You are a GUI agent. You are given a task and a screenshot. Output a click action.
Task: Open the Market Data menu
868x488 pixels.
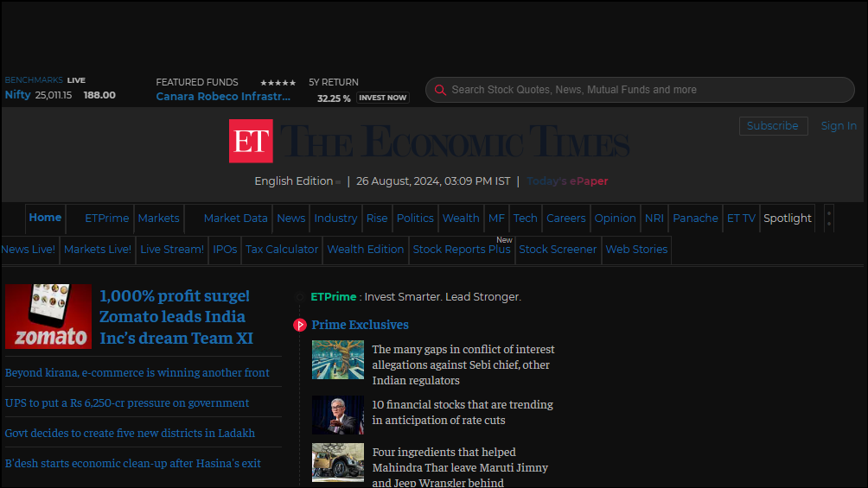(235, 218)
